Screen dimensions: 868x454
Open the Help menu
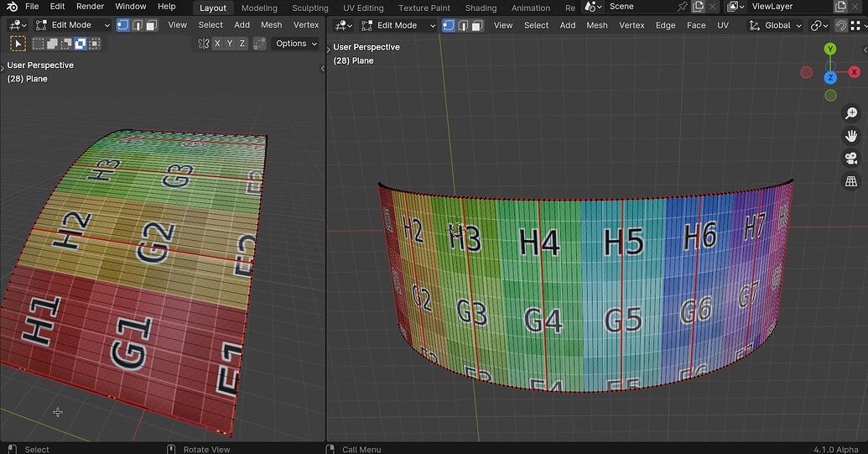coord(167,7)
